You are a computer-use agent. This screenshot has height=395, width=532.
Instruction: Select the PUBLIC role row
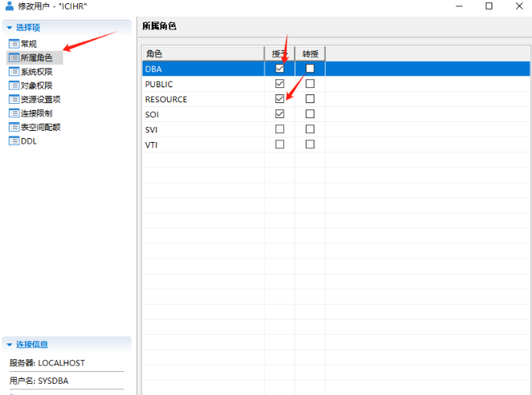(x=336, y=84)
